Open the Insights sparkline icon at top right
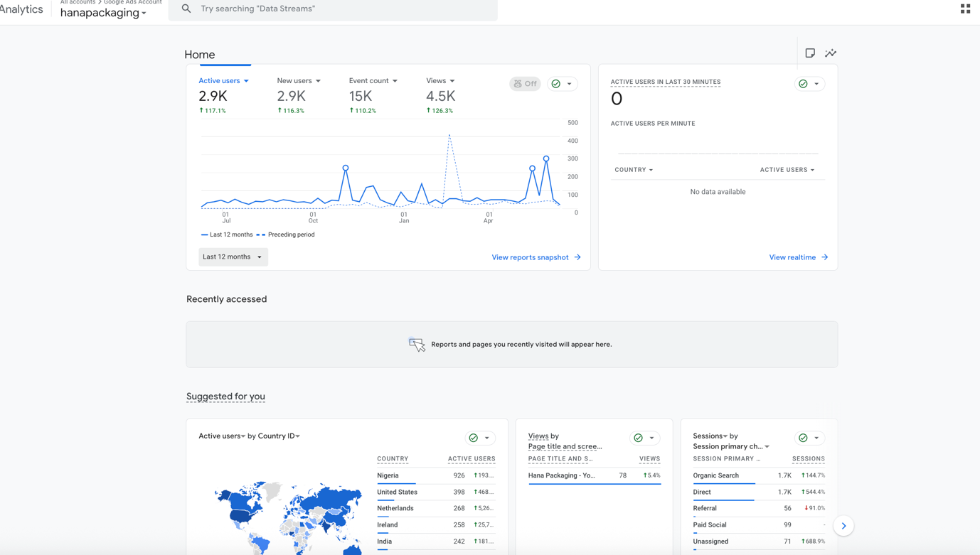Image resolution: width=980 pixels, height=555 pixels. (x=830, y=53)
